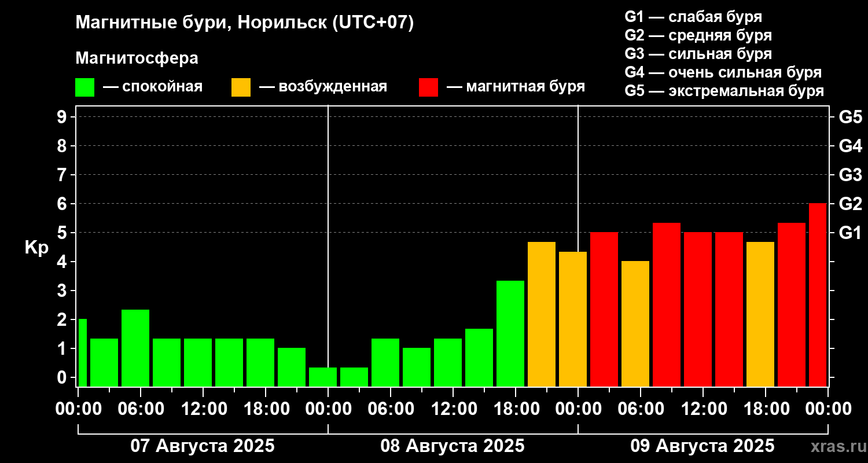Screen dimensions: 868x463
Task: Select 'G4 — очень сильная буря' legend line
Action: tap(723, 72)
